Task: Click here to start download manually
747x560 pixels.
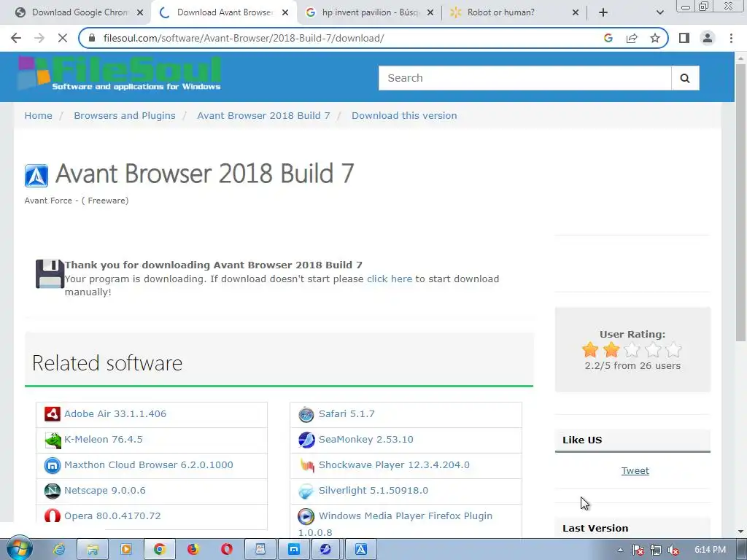Action: tap(390, 279)
